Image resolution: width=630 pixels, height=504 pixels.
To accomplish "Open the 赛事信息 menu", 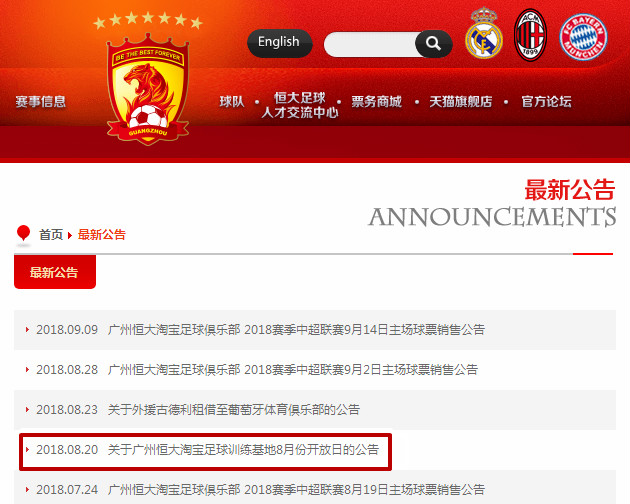I will (41, 101).
